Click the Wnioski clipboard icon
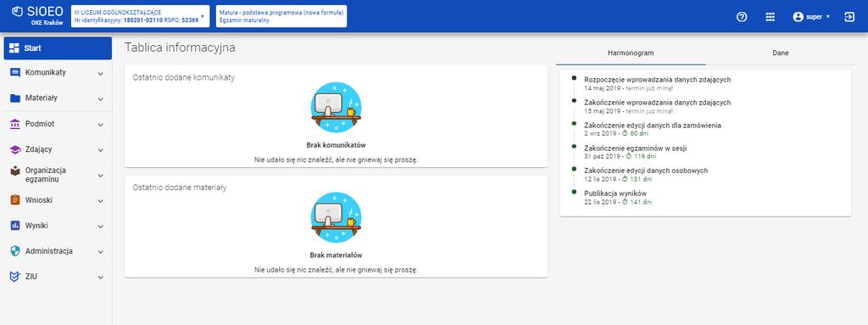 [15, 200]
